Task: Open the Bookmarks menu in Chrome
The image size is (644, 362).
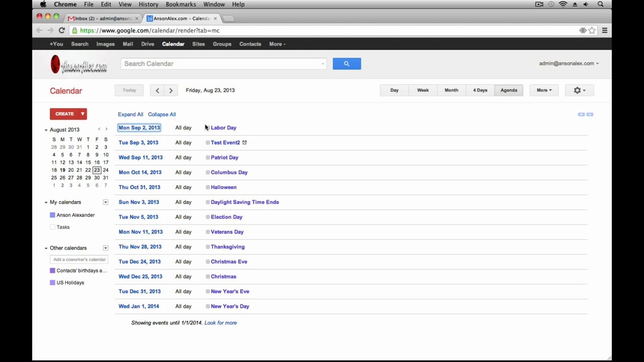Action: click(x=181, y=5)
